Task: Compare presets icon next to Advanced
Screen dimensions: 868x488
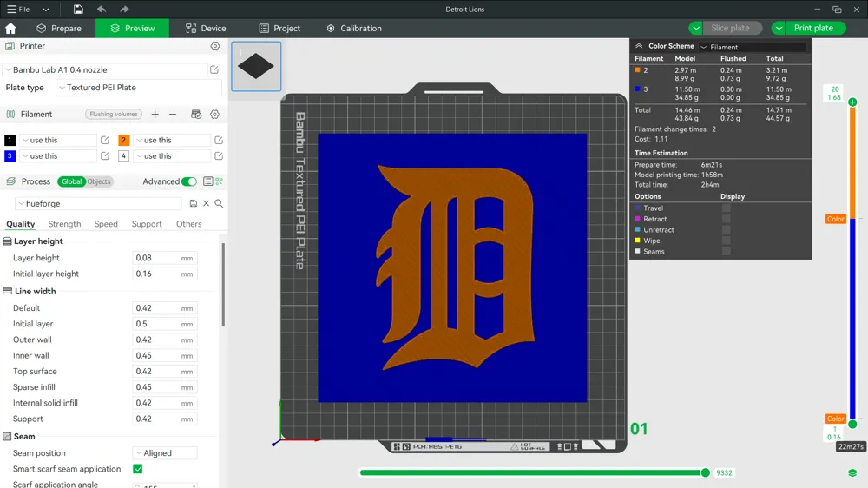Action: coord(220,181)
